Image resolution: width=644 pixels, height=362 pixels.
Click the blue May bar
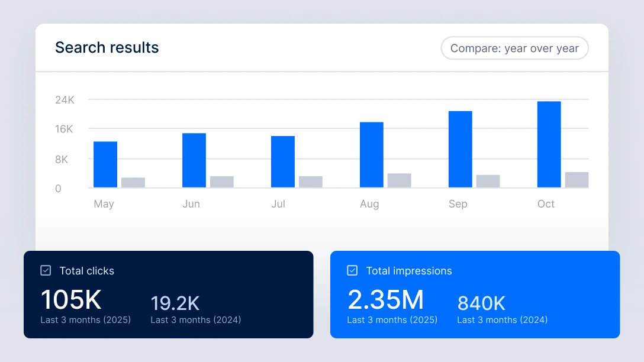point(105,164)
